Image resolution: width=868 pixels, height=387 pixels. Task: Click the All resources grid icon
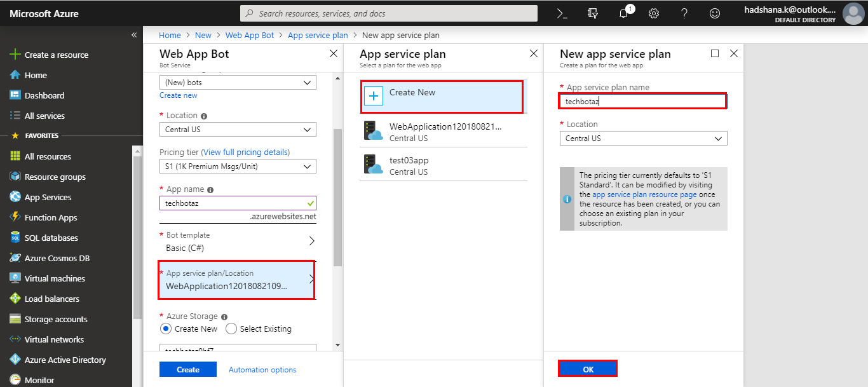[x=15, y=156]
